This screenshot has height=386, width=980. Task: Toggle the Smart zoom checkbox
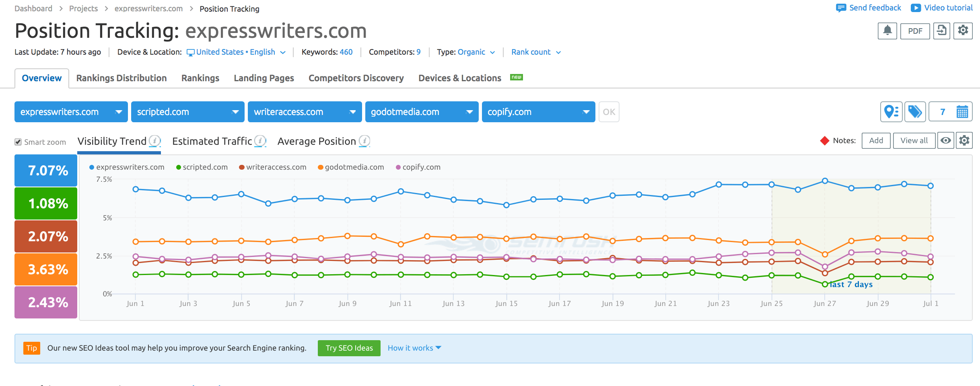(18, 142)
